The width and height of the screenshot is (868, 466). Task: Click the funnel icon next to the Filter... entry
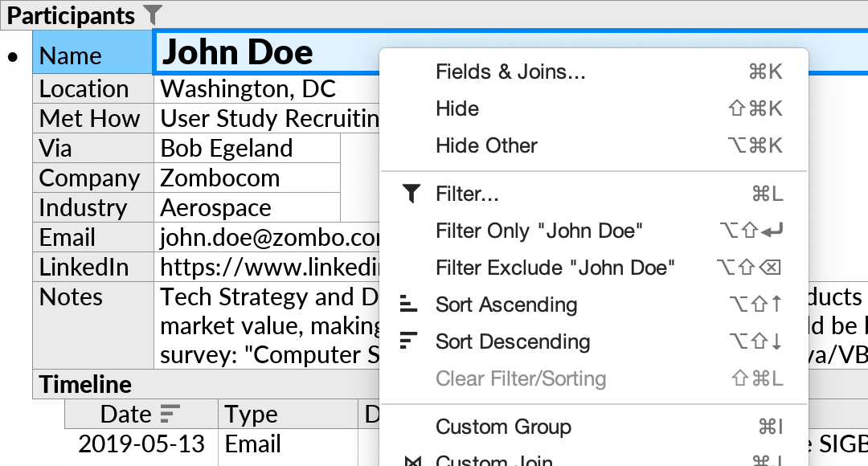411,193
